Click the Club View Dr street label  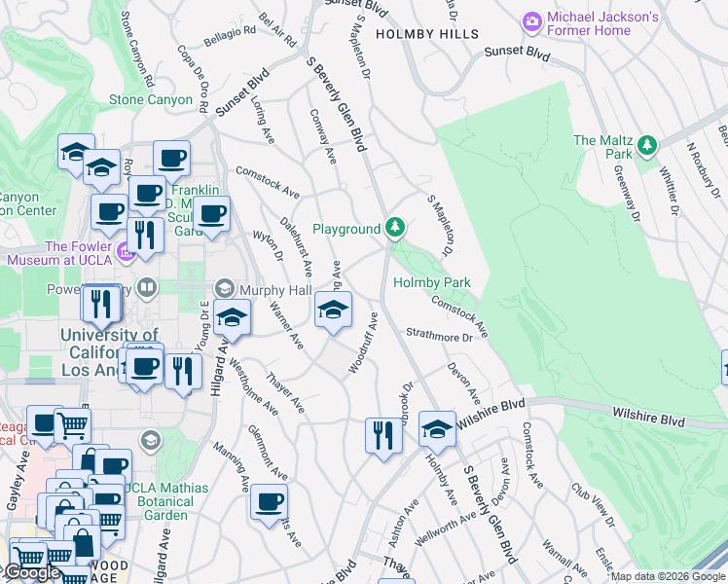coord(593,505)
